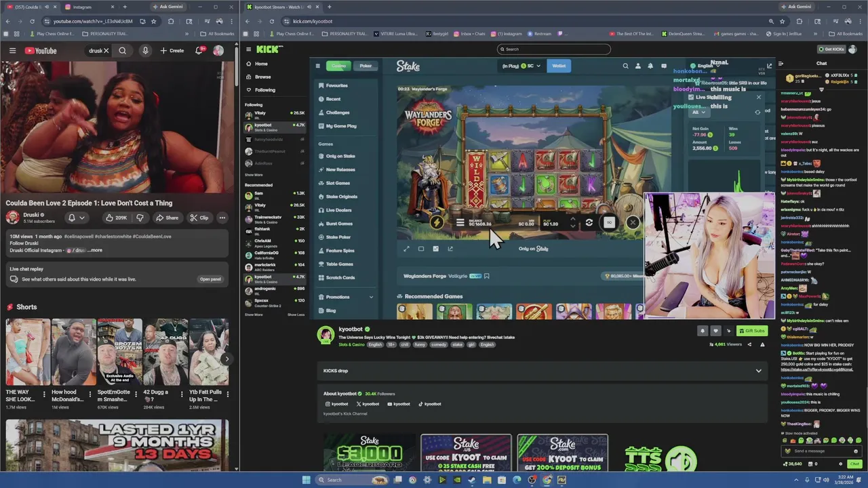Open 42 Dugg short thumbnail
Image resolution: width=868 pixels, height=488 pixels.
(x=165, y=352)
